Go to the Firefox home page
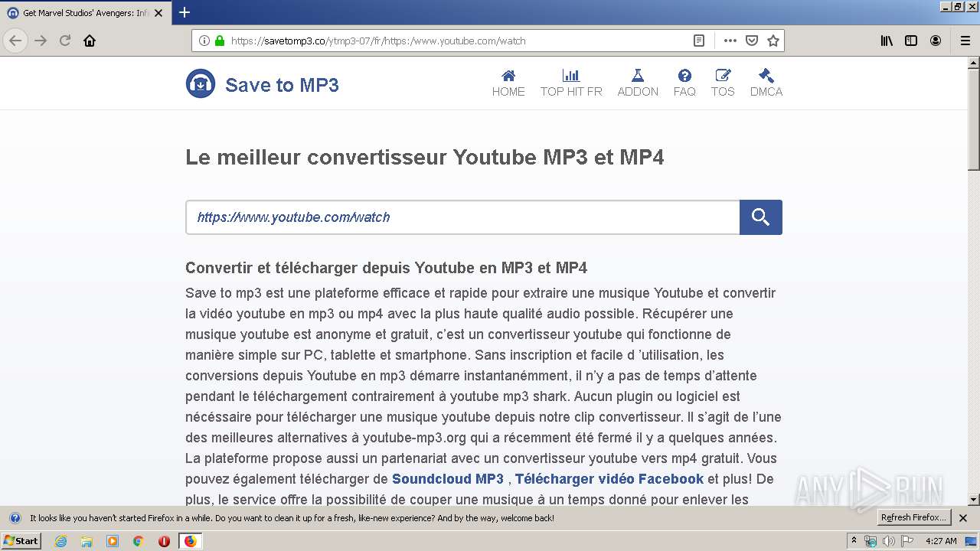Image resolution: width=980 pixels, height=551 pixels. [90, 41]
